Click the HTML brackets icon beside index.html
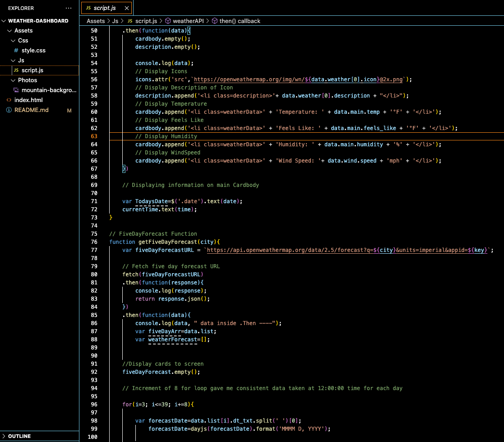The image size is (504, 442). [x=9, y=100]
